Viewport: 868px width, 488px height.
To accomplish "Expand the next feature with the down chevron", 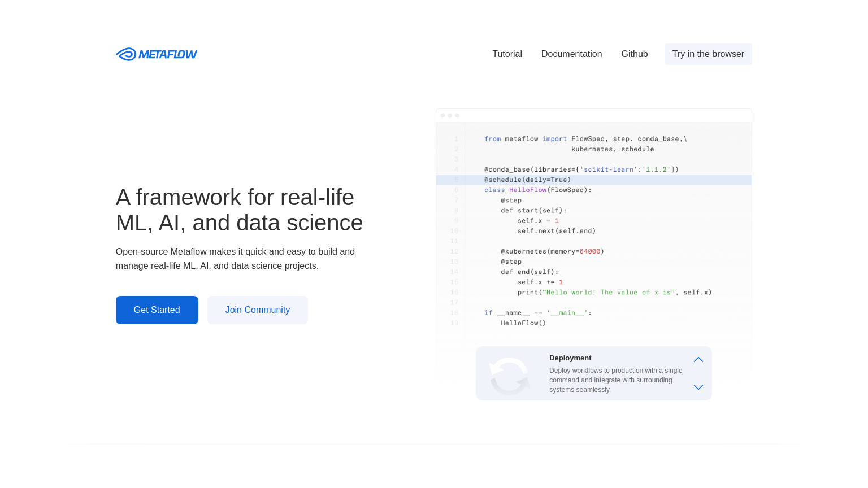I will (698, 387).
